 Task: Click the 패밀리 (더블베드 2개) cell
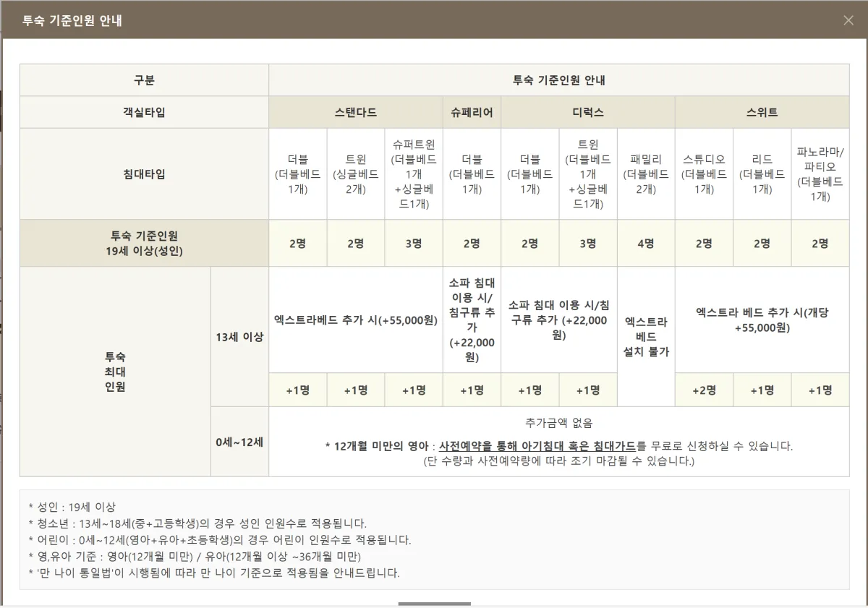click(x=646, y=174)
